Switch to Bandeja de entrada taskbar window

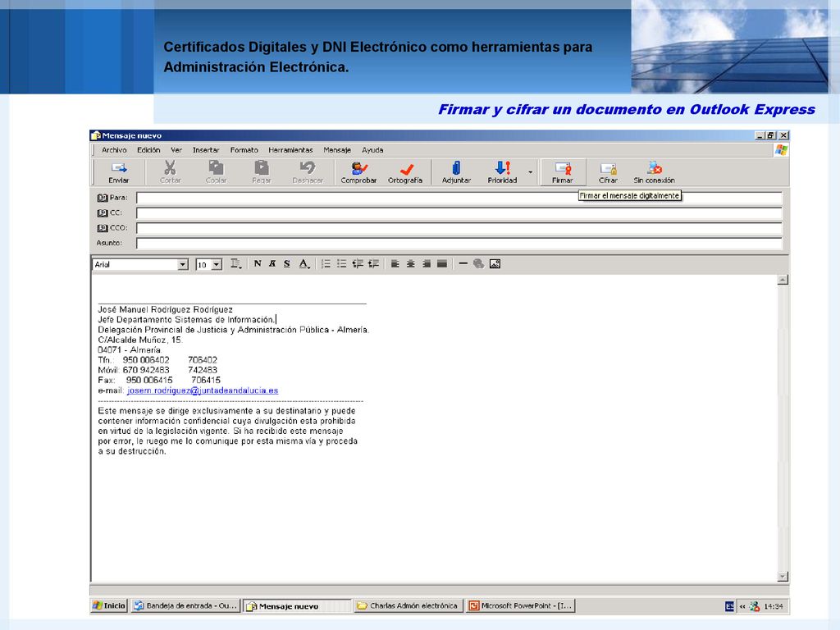tap(185, 606)
